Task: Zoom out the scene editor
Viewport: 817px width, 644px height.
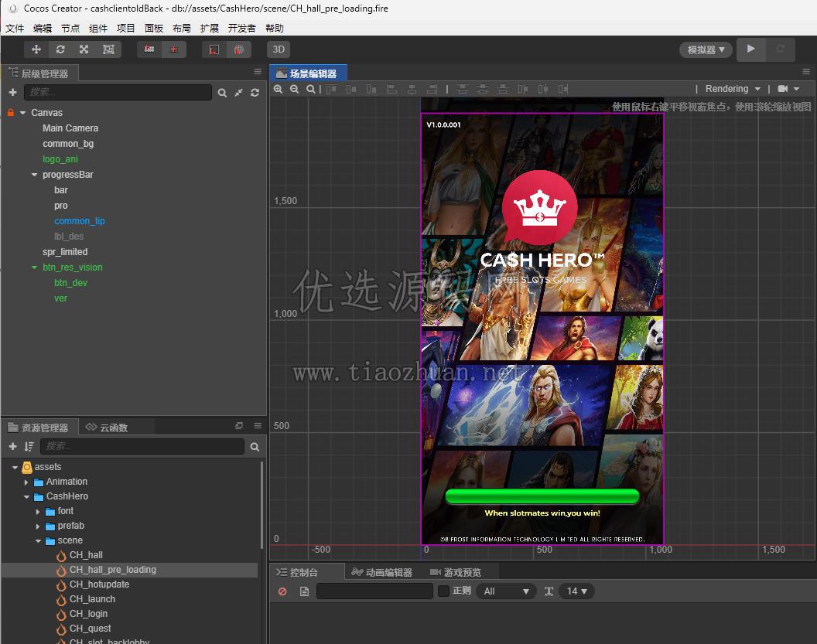Action: pos(295,89)
